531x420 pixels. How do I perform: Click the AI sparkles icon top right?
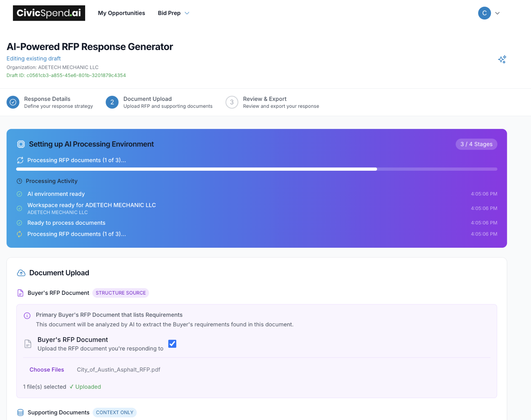(x=502, y=59)
